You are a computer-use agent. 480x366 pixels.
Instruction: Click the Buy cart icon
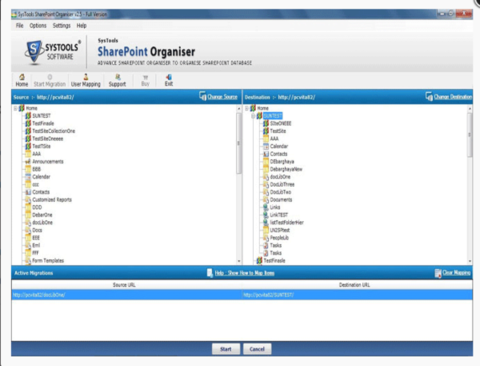pos(145,77)
